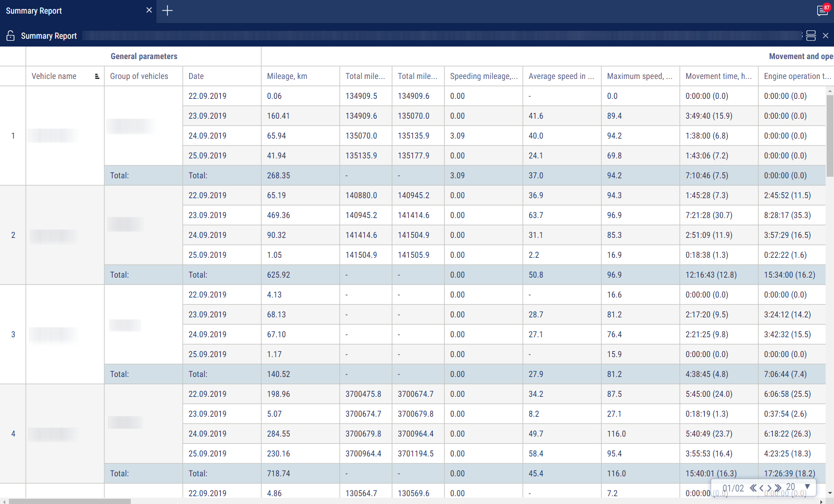The width and height of the screenshot is (834, 504).
Task: Click mileage value 198.96
Action: [278, 394]
